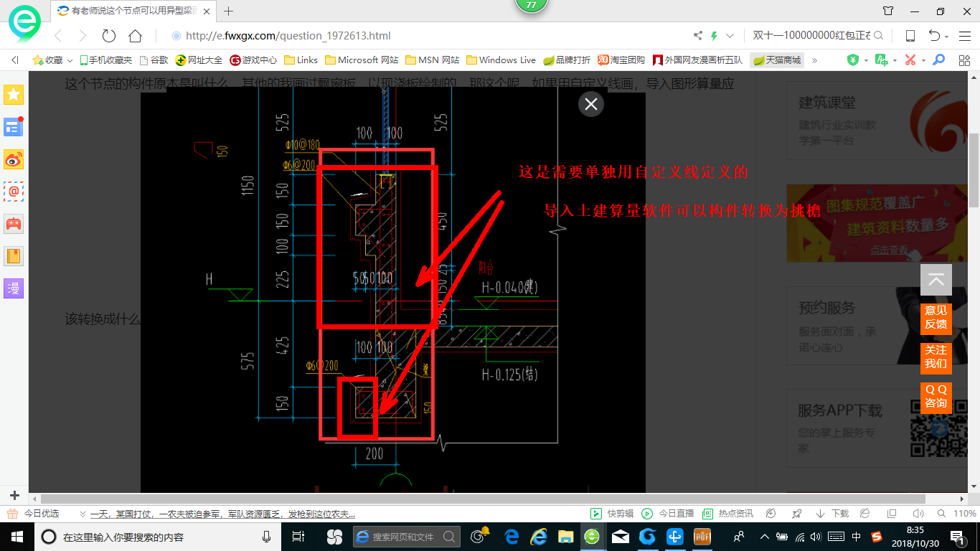Add sidebar app with plus icon
980x551 pixels.
click(x=14, y=495)
